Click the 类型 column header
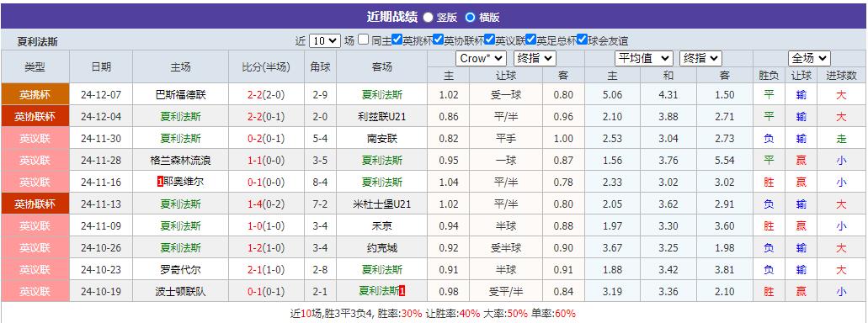Image resolution: width=868 pixels, height=323 pixels. [x=35, y=67]
